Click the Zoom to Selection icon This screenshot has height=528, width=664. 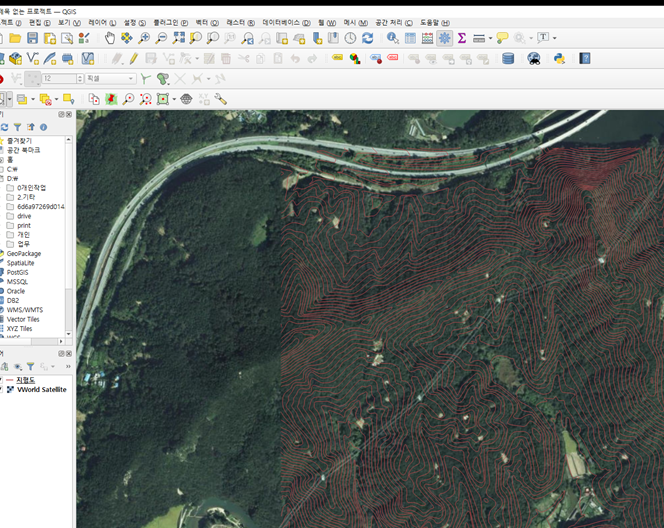[x=196, y=38]
